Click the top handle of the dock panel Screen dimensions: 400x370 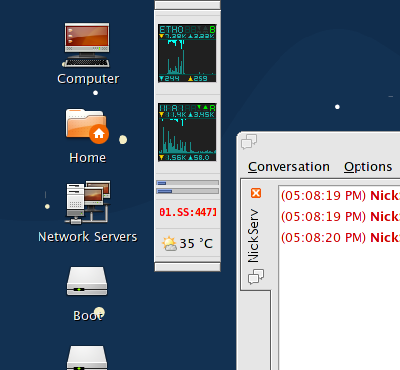click(x=187, y=5)
